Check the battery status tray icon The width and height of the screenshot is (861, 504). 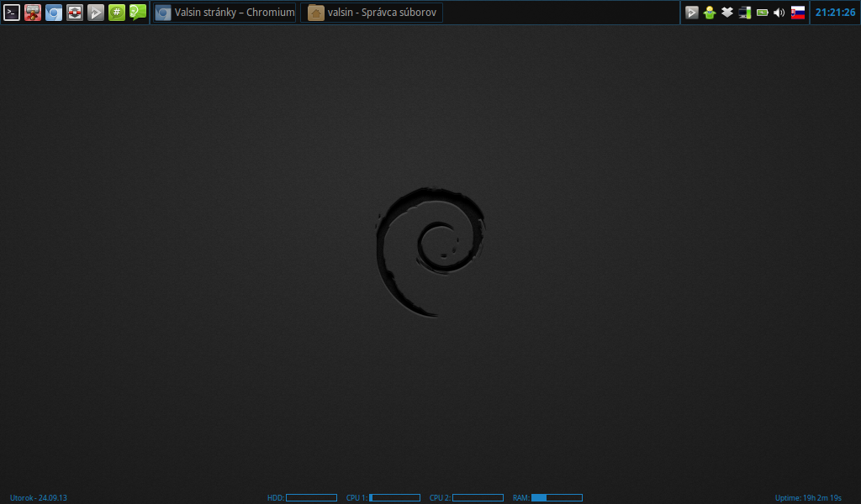[x=763, y=13]
